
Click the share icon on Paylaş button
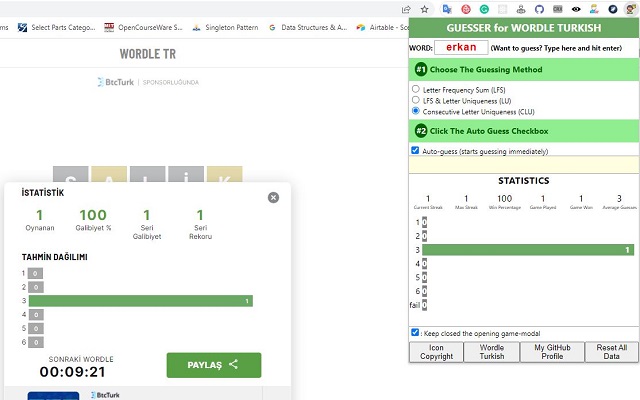pyautogui.click(x=233, y=364)
